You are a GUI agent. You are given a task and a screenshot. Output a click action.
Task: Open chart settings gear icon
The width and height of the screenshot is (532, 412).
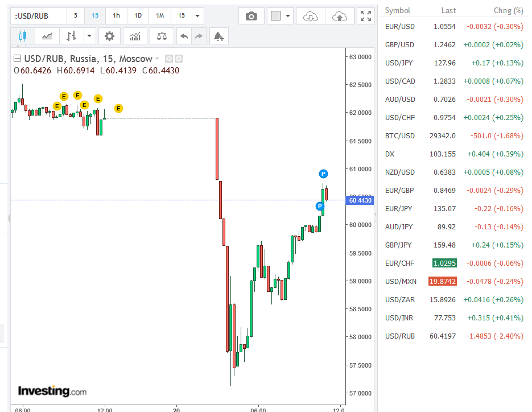tap(109, 36)
